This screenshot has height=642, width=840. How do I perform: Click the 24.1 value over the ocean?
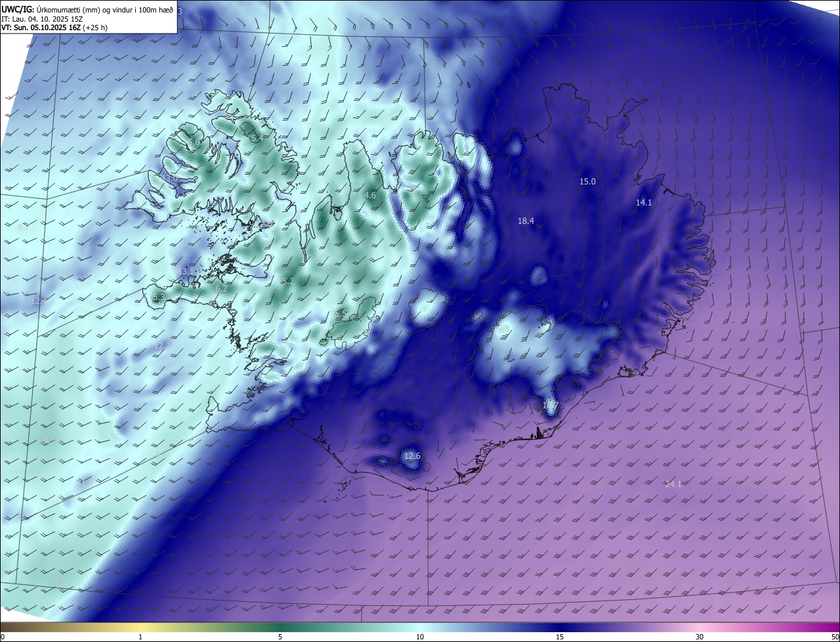tap(673, 484)
